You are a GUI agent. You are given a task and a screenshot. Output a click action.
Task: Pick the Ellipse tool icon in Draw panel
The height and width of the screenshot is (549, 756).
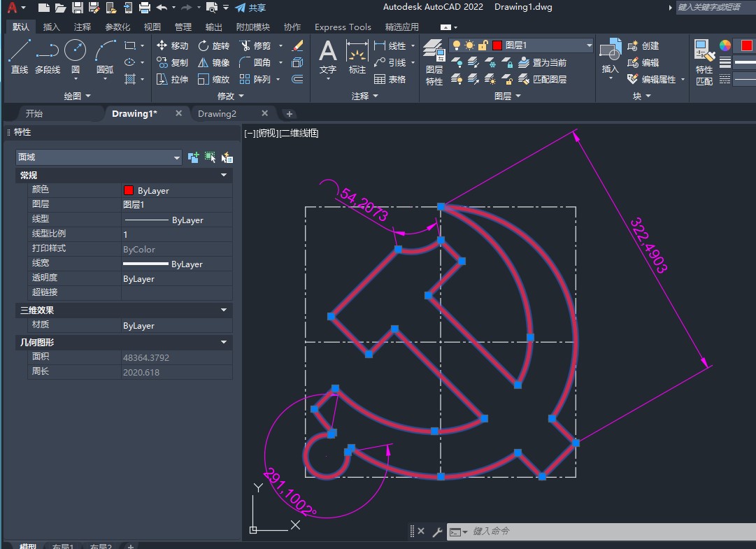129,62
